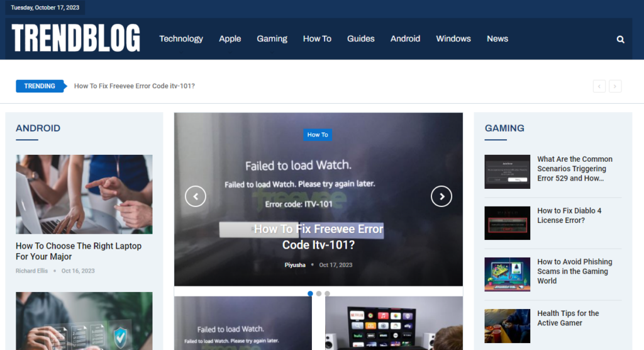Go to previous slide in featured carousel
The image size is (644, 350).
(x=196, y=196)
